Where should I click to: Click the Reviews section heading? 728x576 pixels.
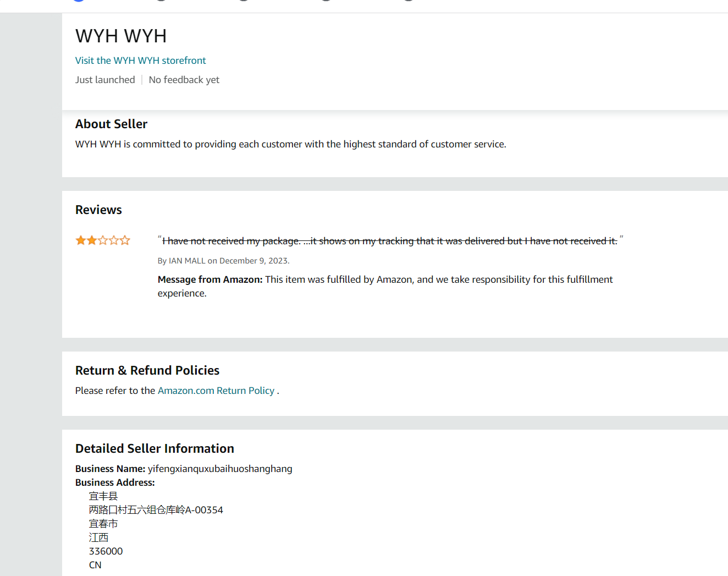tap(98, 210)
